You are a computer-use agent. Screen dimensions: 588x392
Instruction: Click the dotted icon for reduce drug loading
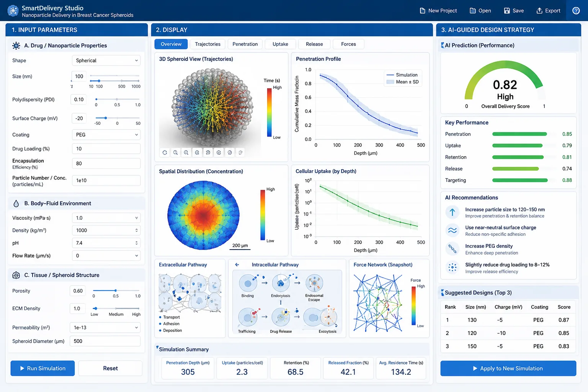point(452,267)
